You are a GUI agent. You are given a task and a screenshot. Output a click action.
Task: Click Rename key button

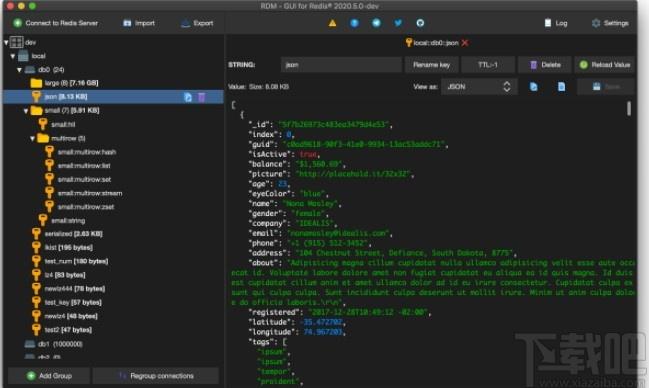click(431, 65)
